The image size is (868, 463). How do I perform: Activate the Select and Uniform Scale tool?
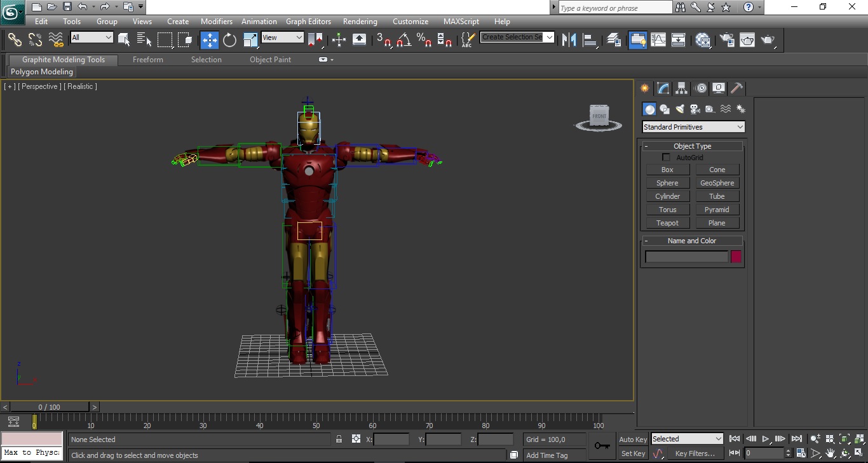250,40
